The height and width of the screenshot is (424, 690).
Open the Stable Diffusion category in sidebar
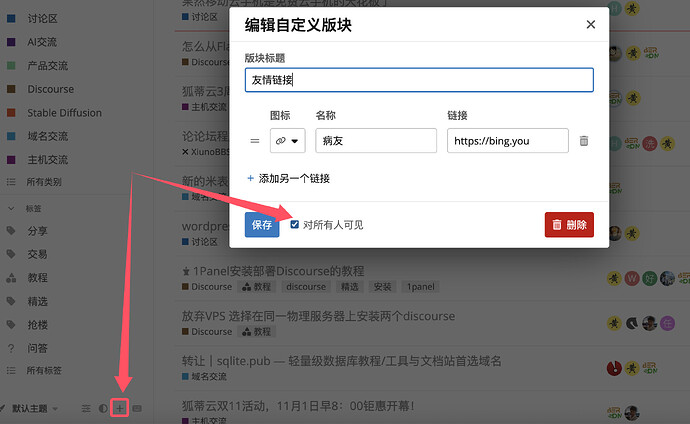63,113
